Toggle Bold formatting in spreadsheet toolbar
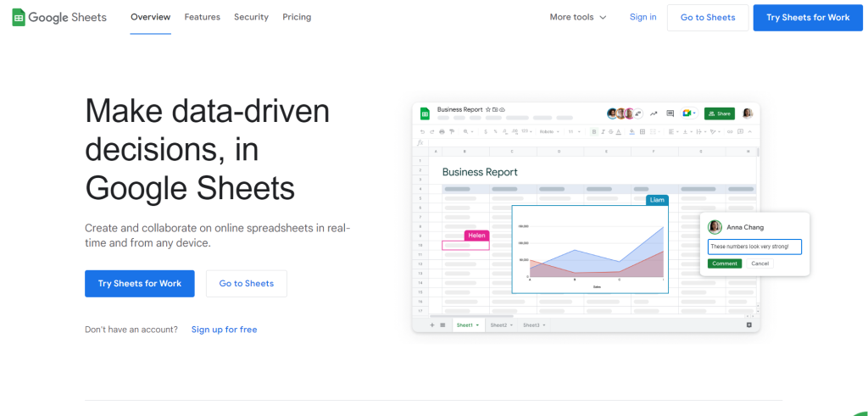Image resolution: width=868 pixels, height=416 pixels. click(x=594, y=131)
